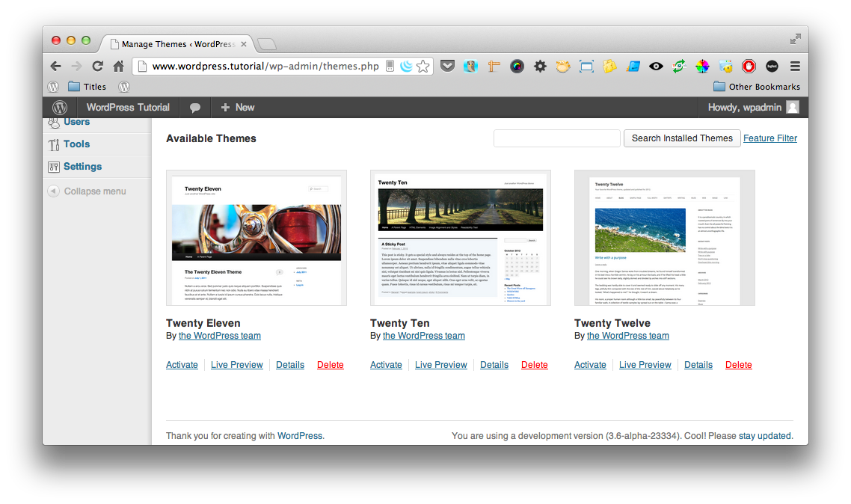Open Live Preview for Twenty Ten

[440, 365]
